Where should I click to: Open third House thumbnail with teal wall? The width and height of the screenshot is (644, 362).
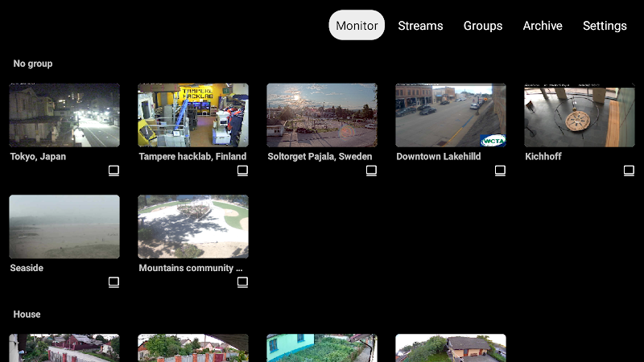pyautogui.click(x=322, y=348)
